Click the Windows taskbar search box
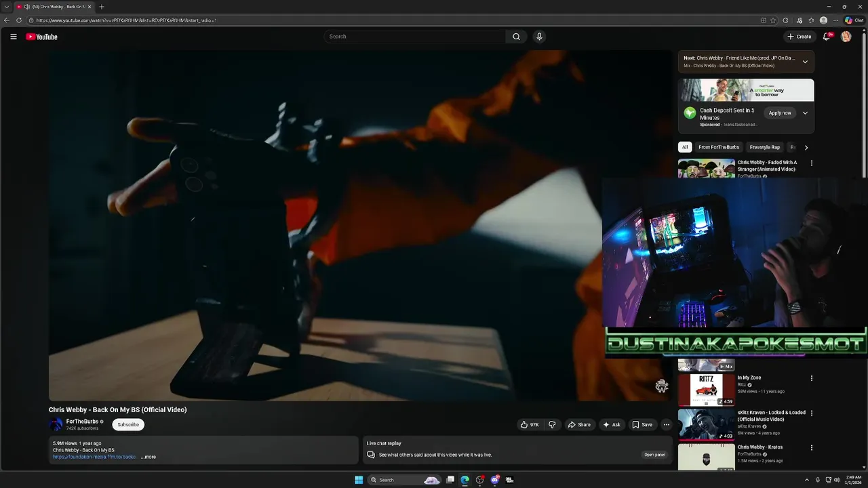 click(x=404, y=480)
